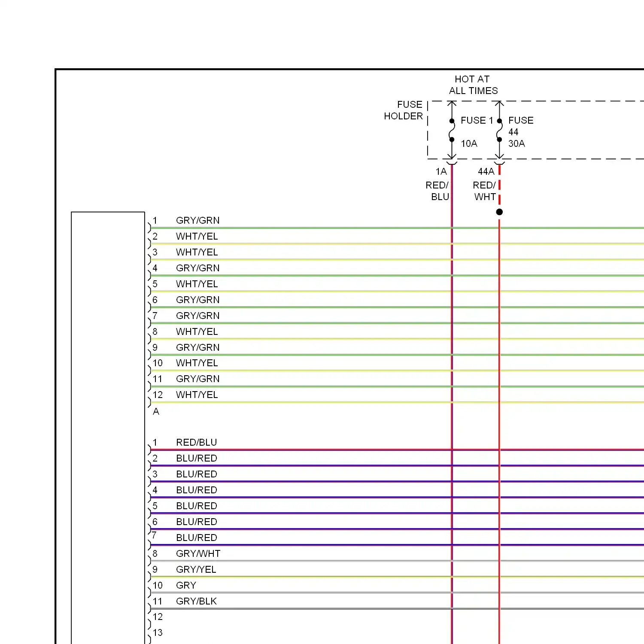Select WHT/YEL label at connector A pin 8
This screenshot has width=644, height=644.
(x=197, y=331)
